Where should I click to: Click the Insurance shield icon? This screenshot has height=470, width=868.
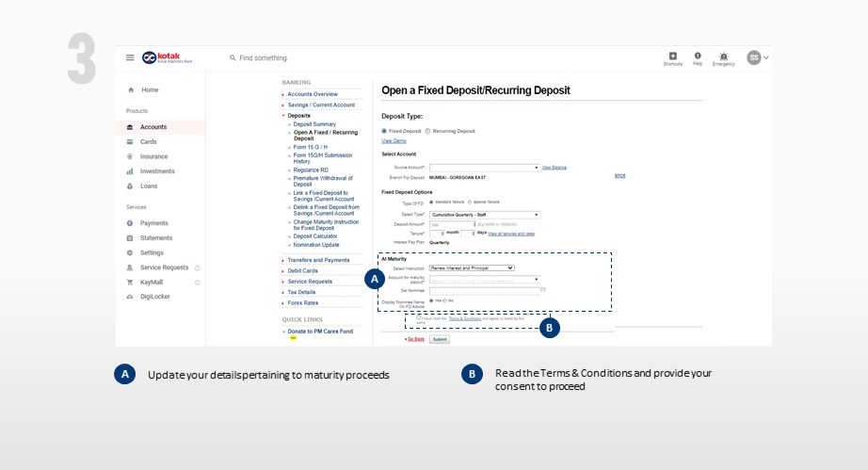pos(130,156)
